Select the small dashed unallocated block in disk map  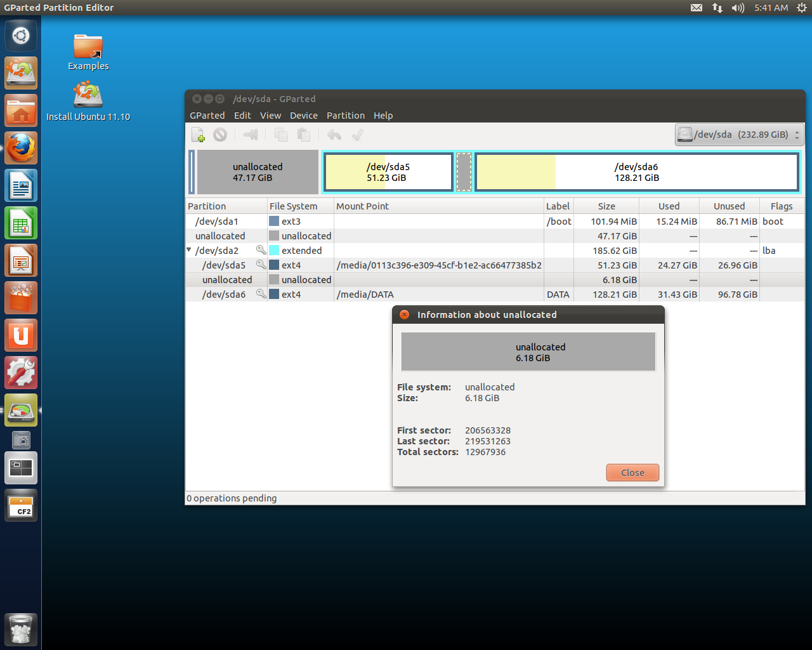point(464,172)
